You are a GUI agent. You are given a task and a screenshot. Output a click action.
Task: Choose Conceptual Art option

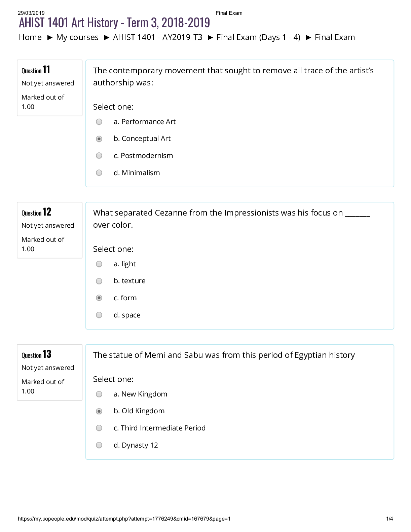99,139
